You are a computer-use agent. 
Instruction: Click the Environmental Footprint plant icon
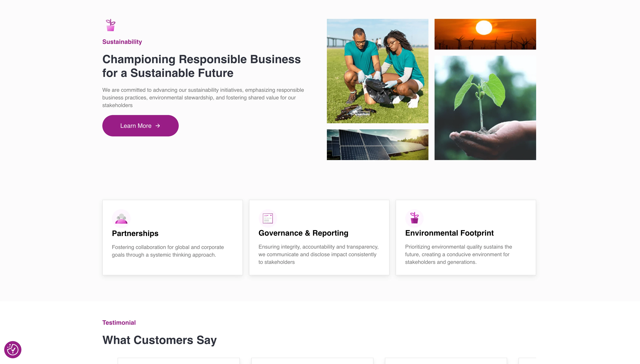[414, 218]
